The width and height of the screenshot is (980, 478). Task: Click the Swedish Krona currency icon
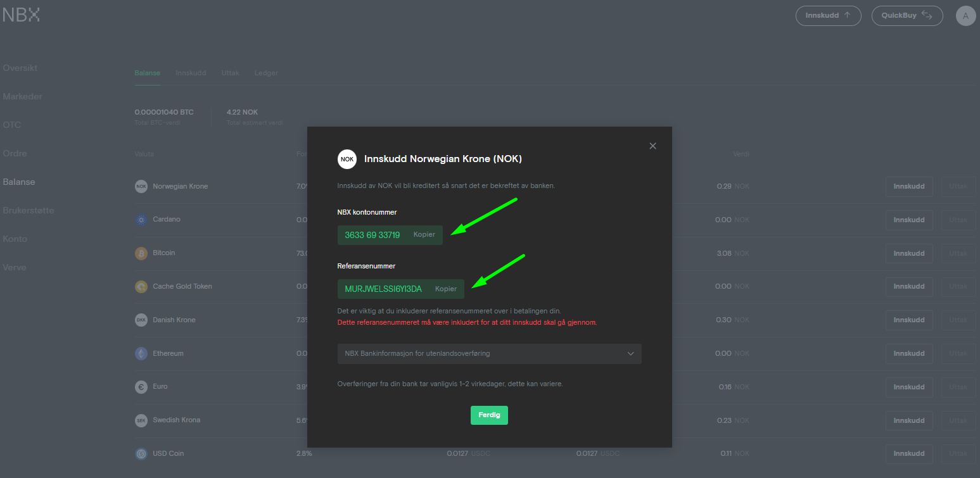point(141,420)
